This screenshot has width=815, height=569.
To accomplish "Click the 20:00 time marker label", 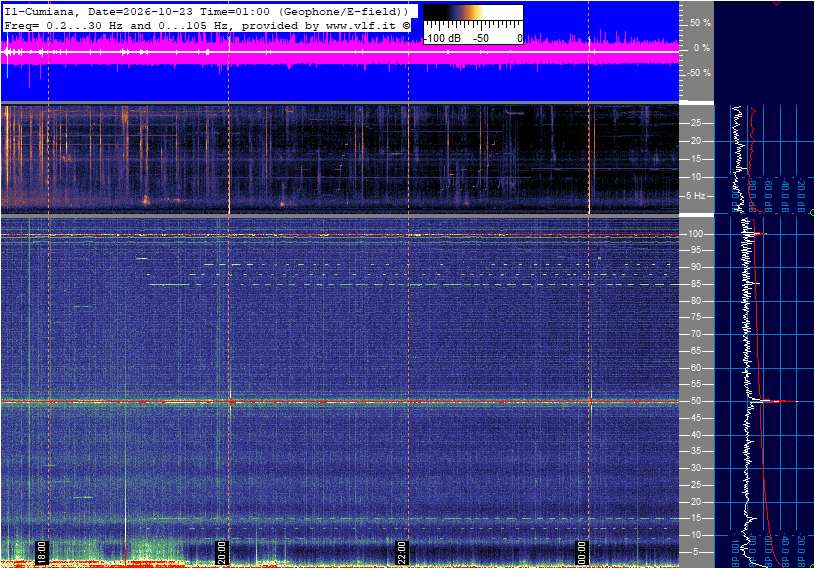I will pos(221,553).
